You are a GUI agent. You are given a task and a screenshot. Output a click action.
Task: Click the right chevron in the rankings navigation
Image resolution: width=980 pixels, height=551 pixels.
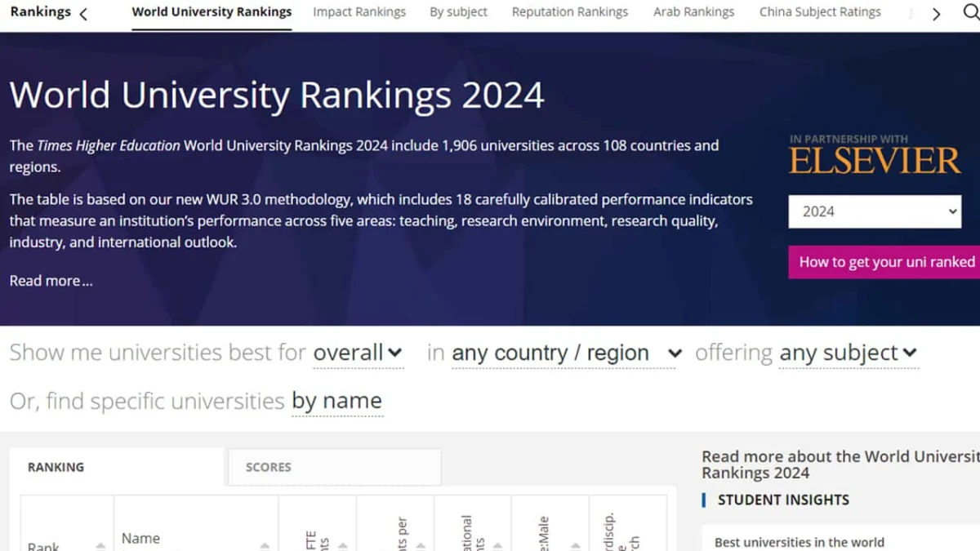[936, 12]
